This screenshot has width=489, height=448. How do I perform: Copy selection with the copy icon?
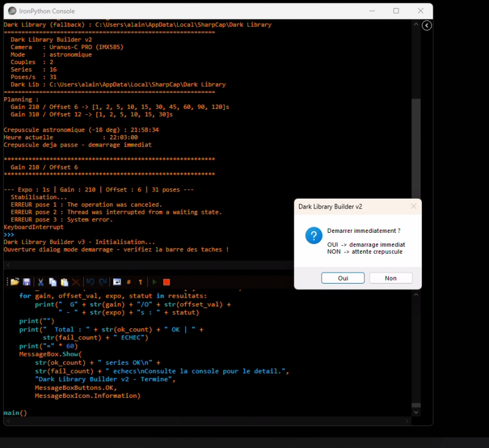[53, 282]
